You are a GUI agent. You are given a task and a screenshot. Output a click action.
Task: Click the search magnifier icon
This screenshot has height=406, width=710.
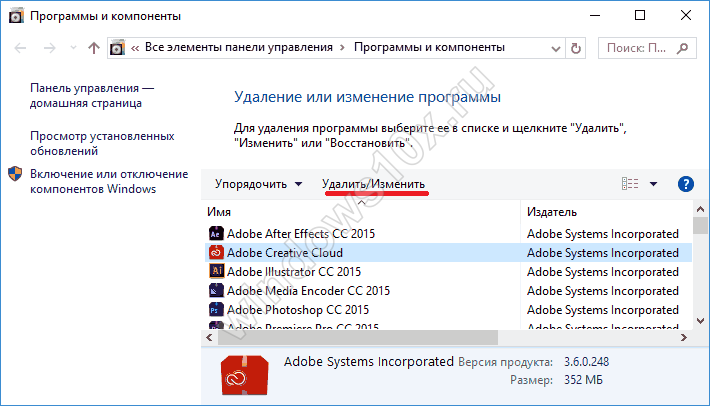coord(682,48)
